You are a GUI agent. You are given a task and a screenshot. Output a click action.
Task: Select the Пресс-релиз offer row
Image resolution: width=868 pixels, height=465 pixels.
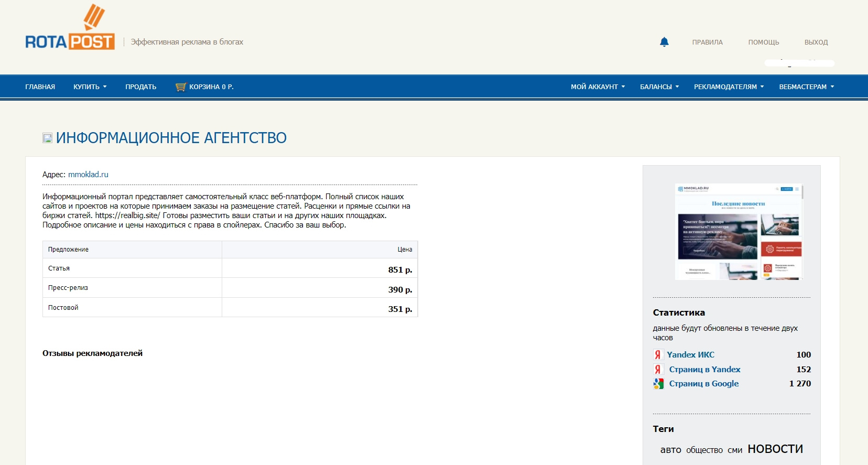230,288
